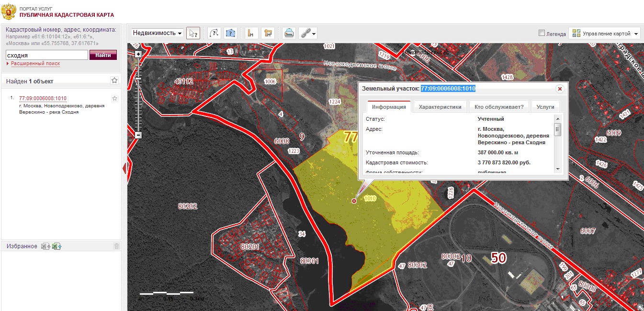The height and width of the screenshot is (311, 644).
Task: Click the 80201 district label on map
Action: [250, 246]
